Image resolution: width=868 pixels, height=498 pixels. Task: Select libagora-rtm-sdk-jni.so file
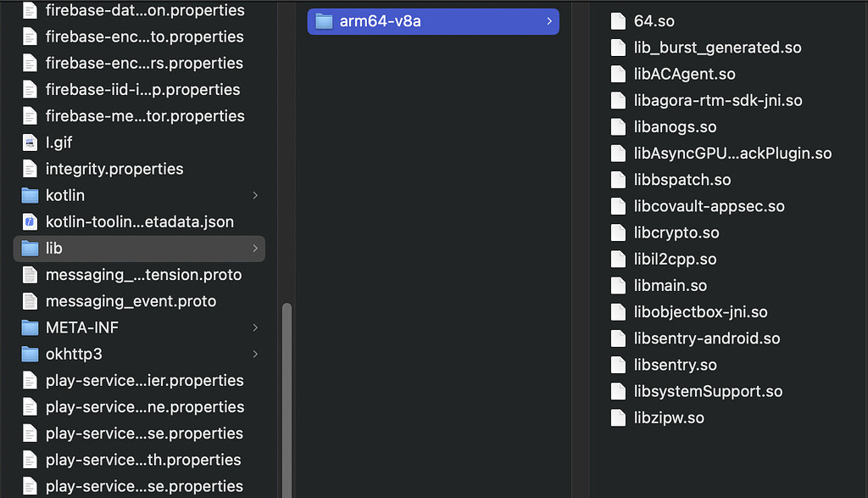(717, 100)
